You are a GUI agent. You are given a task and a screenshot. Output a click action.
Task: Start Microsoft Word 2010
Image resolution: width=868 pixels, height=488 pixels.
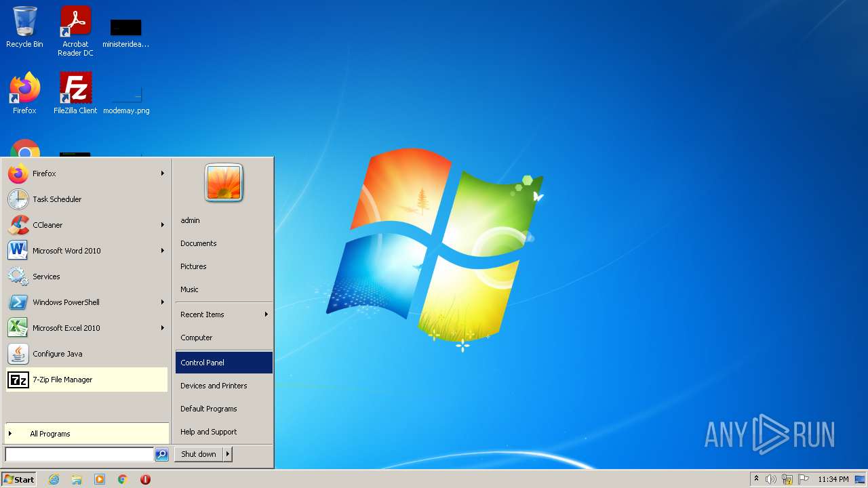[87, 251]
